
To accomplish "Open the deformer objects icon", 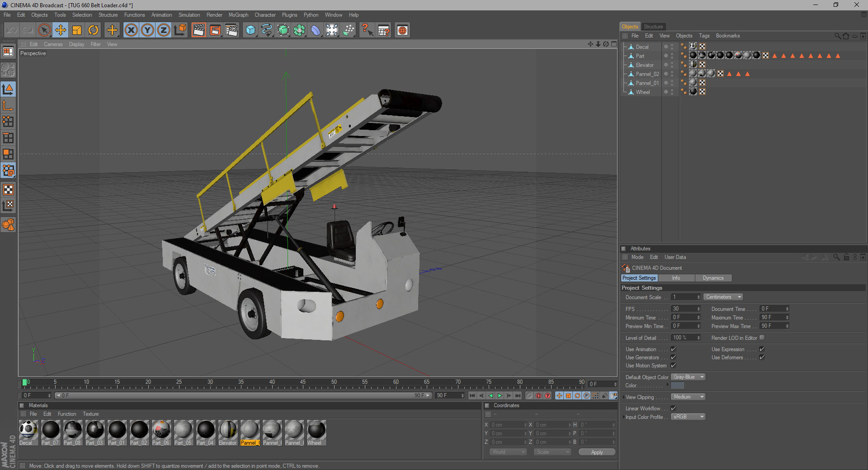I will pyautogui.click(x=316, y=30).
